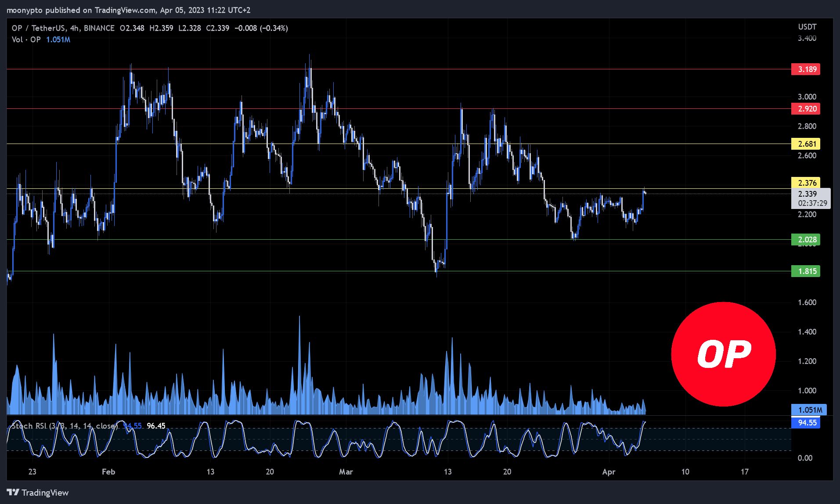The width and height of the screenshot is (840, 504).
Task: Click the Stoch RSI indicator legend
Action: tap(65, 426)
